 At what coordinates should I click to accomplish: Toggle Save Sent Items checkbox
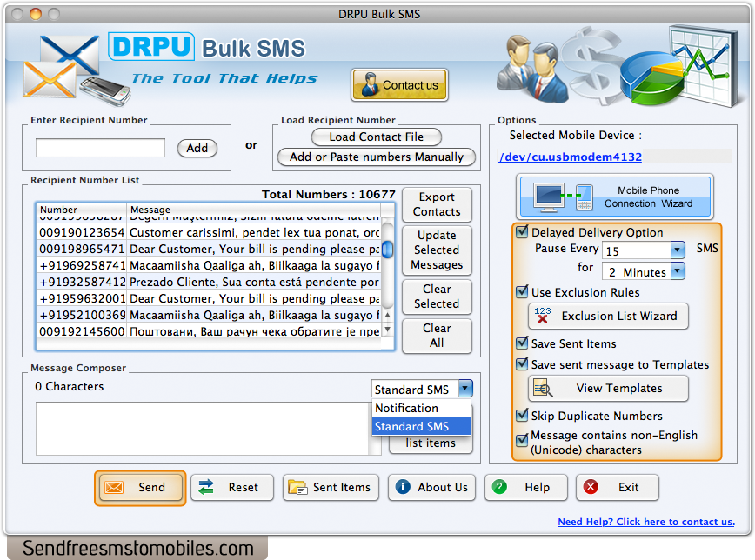[522, 343]
